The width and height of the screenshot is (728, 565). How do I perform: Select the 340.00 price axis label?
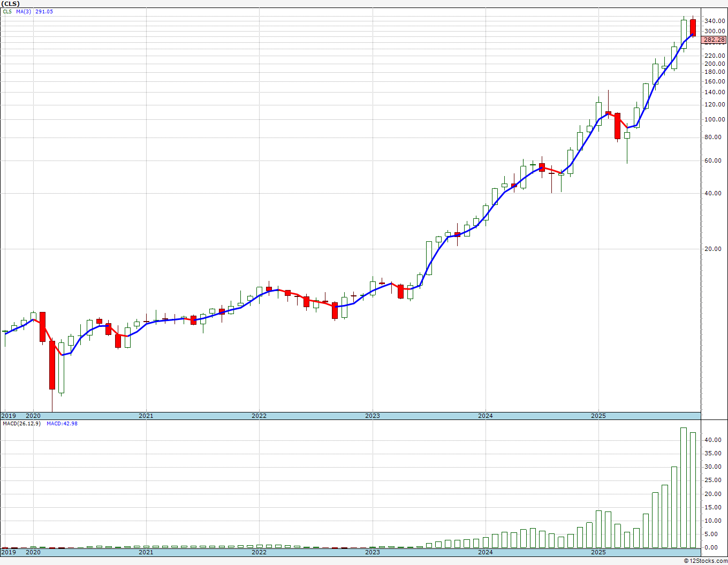click(x=715, y=21)
